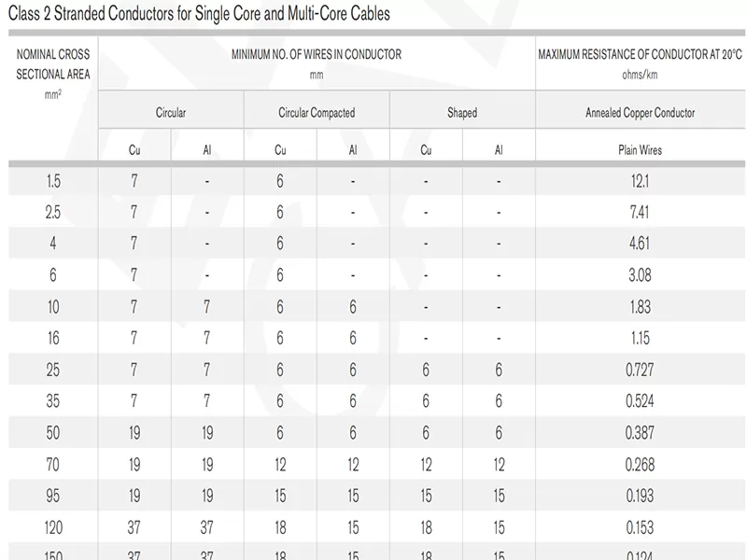Screen dimensions: 747x560
Task: Select the 4.61 ohms/km cell
Action: (x=641, y=245)
